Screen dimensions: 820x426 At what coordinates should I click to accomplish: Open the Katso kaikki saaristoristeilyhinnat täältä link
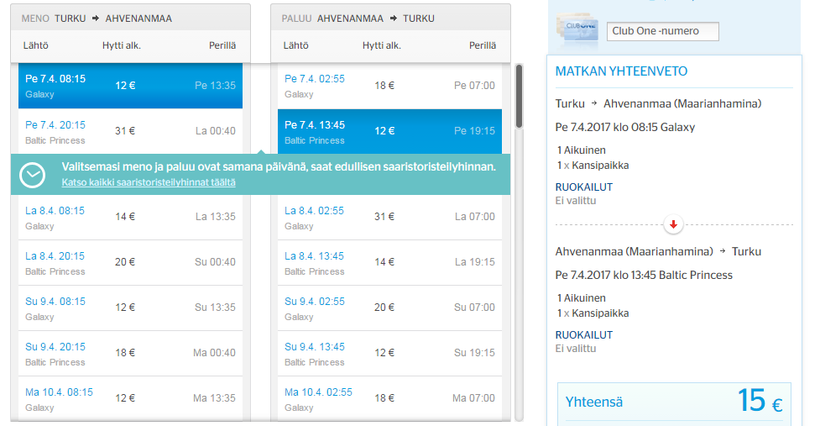pyautogui.click(x=148, y=183)
